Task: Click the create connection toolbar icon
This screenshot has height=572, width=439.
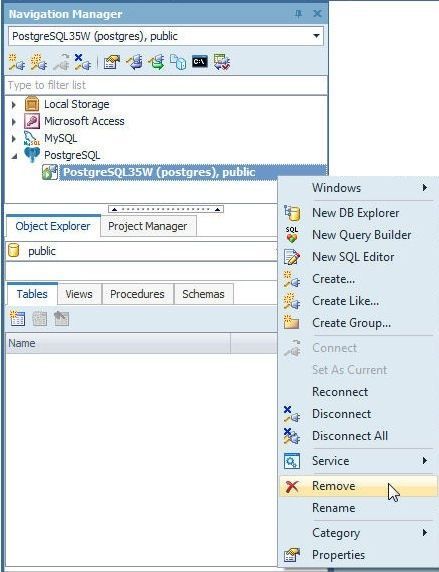Action: coord(17,62)
